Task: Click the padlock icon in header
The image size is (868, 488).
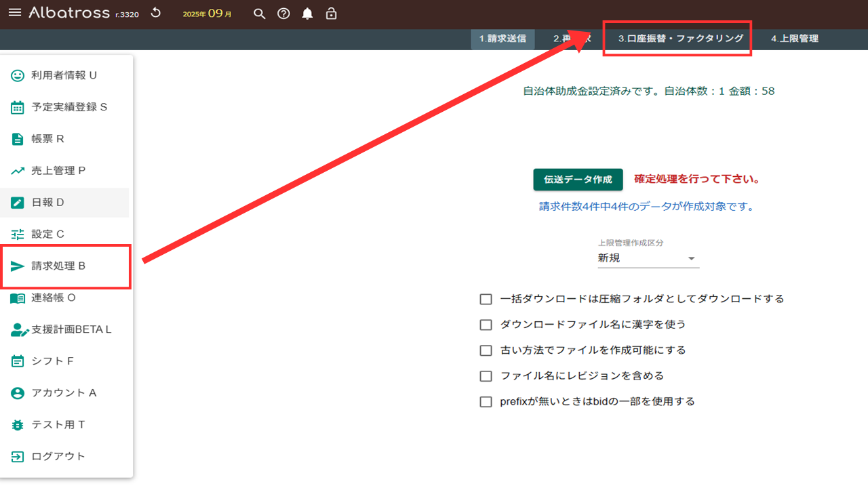Action: (331, 14)
